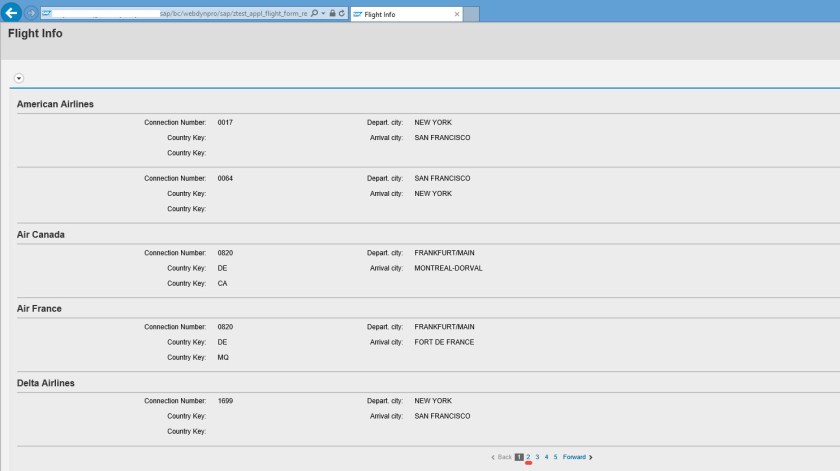Click the back chevron arrow in pager

click(493, 458)
